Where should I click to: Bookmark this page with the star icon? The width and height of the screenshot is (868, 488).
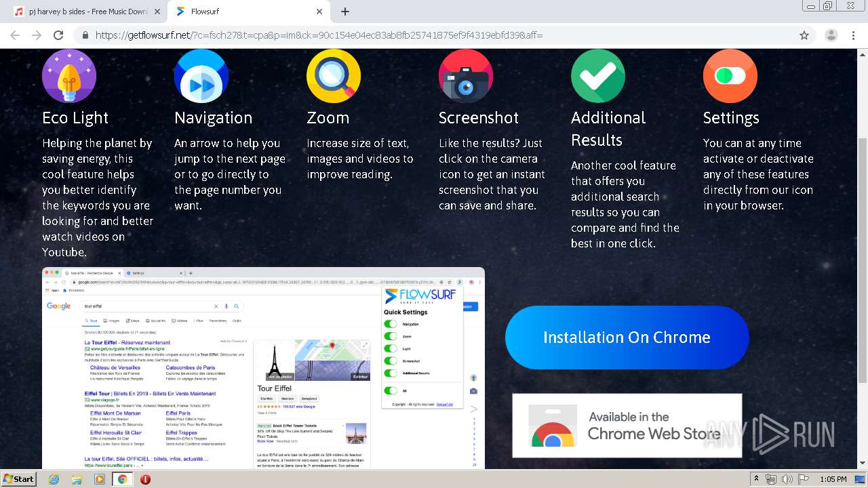[804, 35]
